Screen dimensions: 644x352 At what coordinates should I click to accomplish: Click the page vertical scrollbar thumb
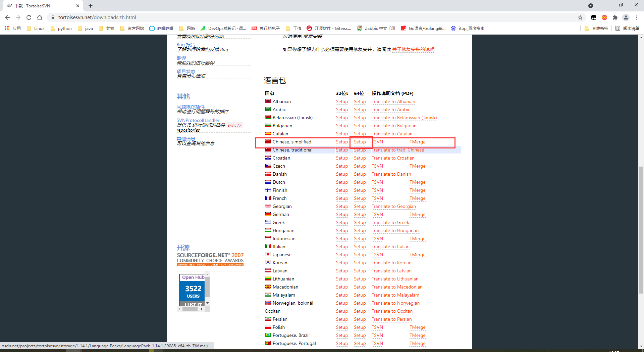pyautogui.click(x=641, y=230)
